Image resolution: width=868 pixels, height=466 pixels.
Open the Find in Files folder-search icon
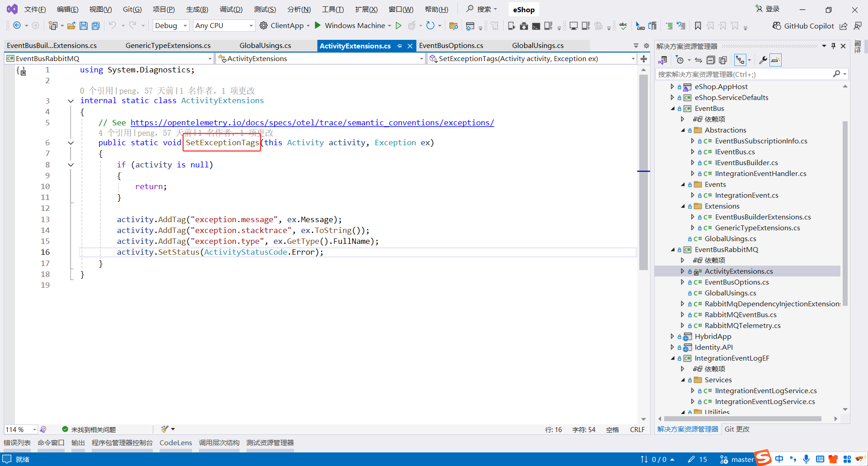[x=454, y=26]
